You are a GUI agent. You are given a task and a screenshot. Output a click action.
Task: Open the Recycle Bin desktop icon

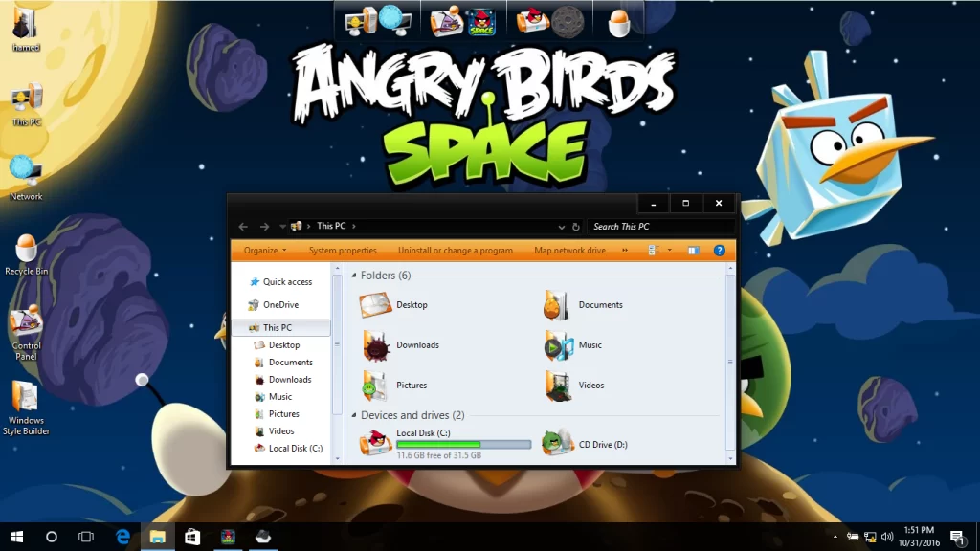pyautogui.click(x=26, y=251)
